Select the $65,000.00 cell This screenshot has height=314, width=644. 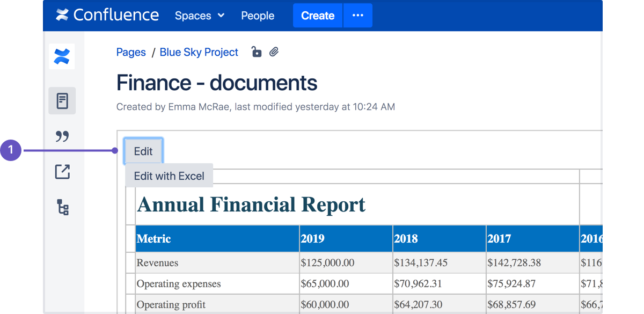(346, 283)
